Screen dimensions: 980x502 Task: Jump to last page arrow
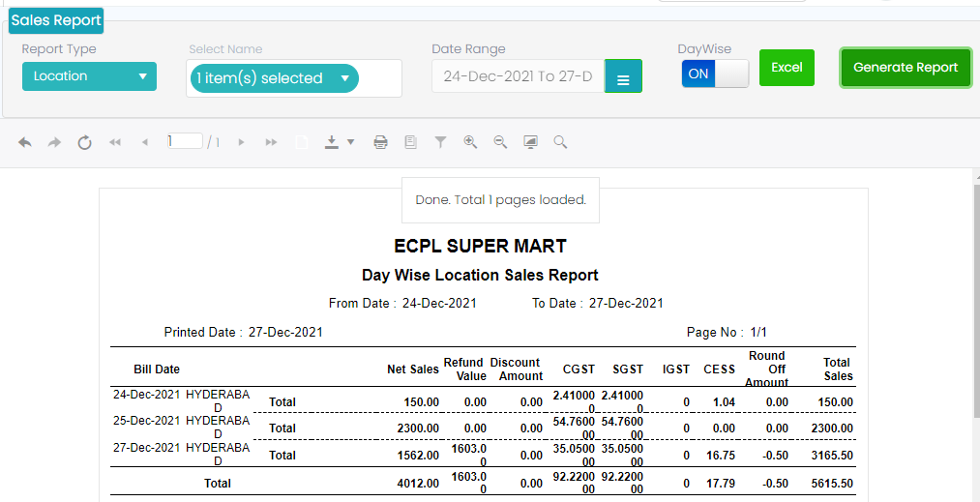click(271, 142)
